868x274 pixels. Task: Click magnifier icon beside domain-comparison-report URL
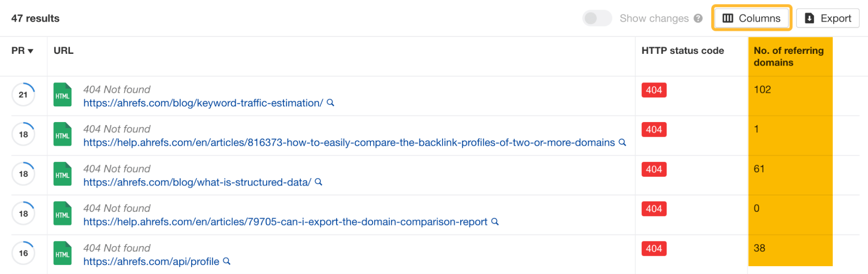coord(495,222)
